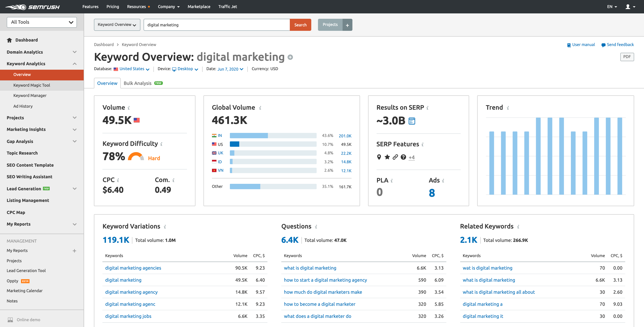
Task: Click the 119.1K keyword variations count
Action: click(x=116, y=240)
